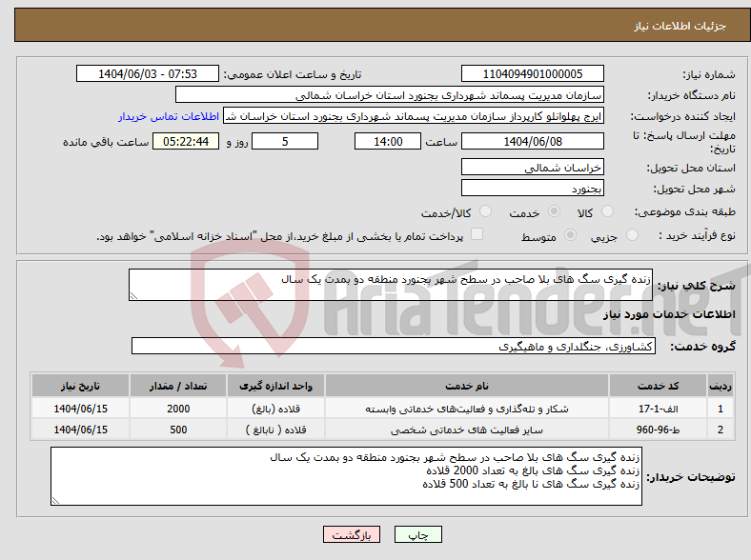Click the delivery province field خراسان شمالی
The width and height of the screenshot is (751, 560).
[533, 167]
